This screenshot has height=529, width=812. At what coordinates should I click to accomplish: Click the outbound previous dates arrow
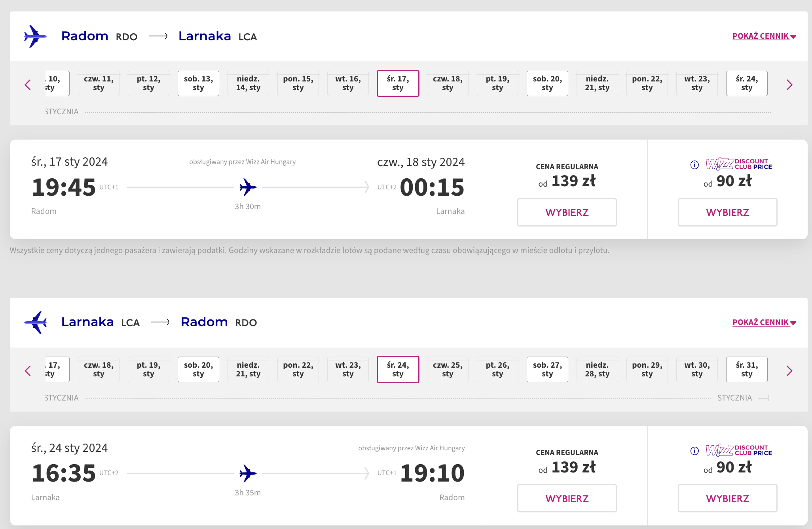(28, 85)
